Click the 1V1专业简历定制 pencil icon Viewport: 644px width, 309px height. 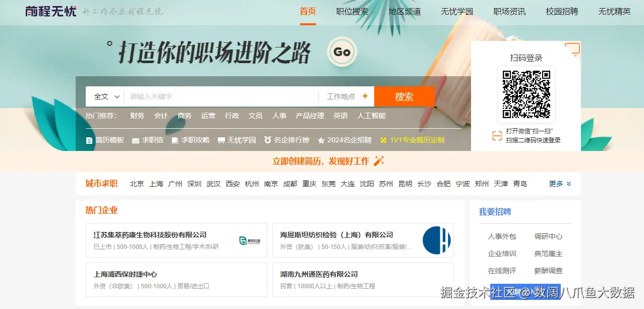click(383, 140)
